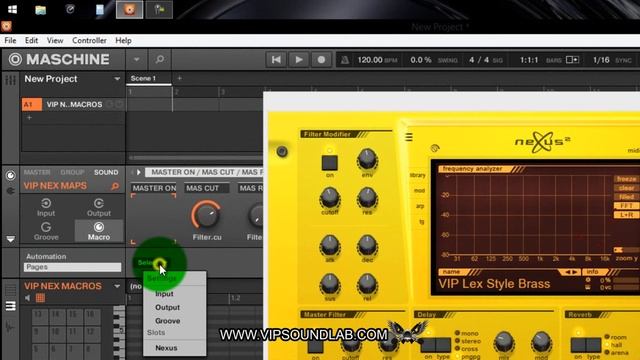Adjust the Filter Modifier cutoff knob
The height and width of the screenshot is (360, 640).
329,198
